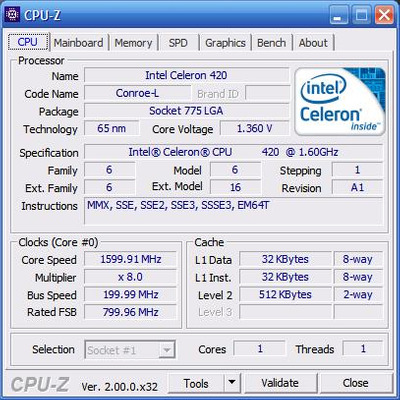Minimize the CPU-Z window

tap(339, 15)
